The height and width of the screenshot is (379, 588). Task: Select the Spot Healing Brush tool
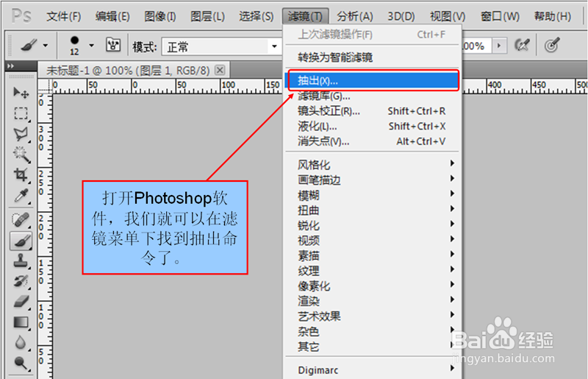pyautogui.click(x=21, y=220)
